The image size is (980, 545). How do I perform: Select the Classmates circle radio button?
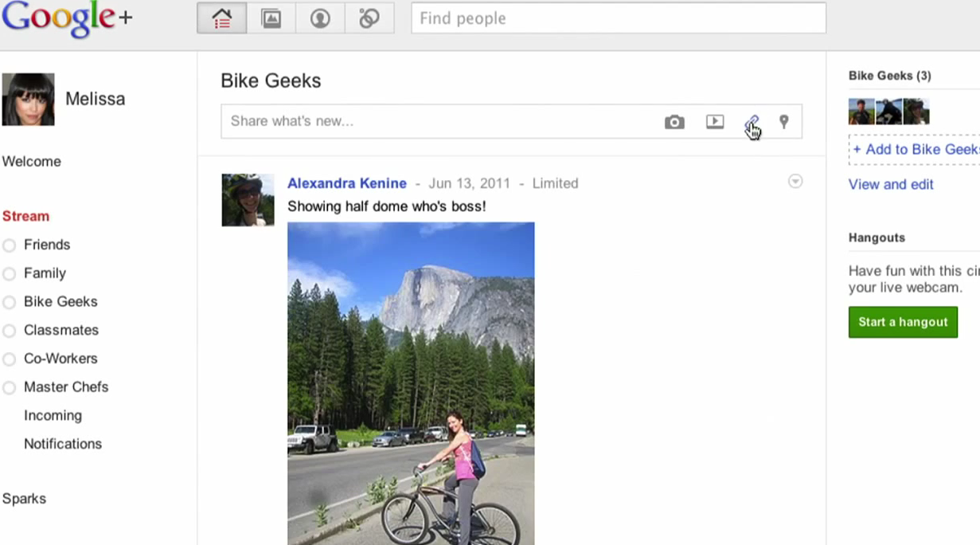(x=10, y=331)
